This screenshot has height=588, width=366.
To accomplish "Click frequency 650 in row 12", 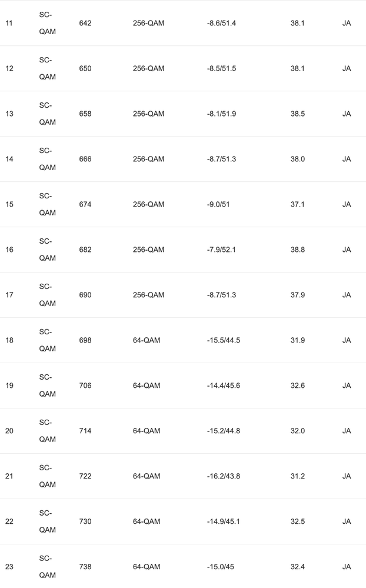I will (x=85, y=69).
